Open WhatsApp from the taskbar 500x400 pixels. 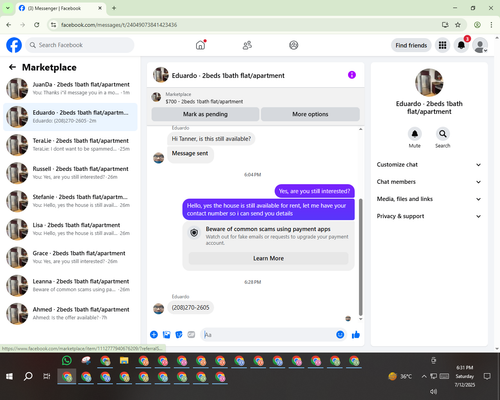pos(67,361)
